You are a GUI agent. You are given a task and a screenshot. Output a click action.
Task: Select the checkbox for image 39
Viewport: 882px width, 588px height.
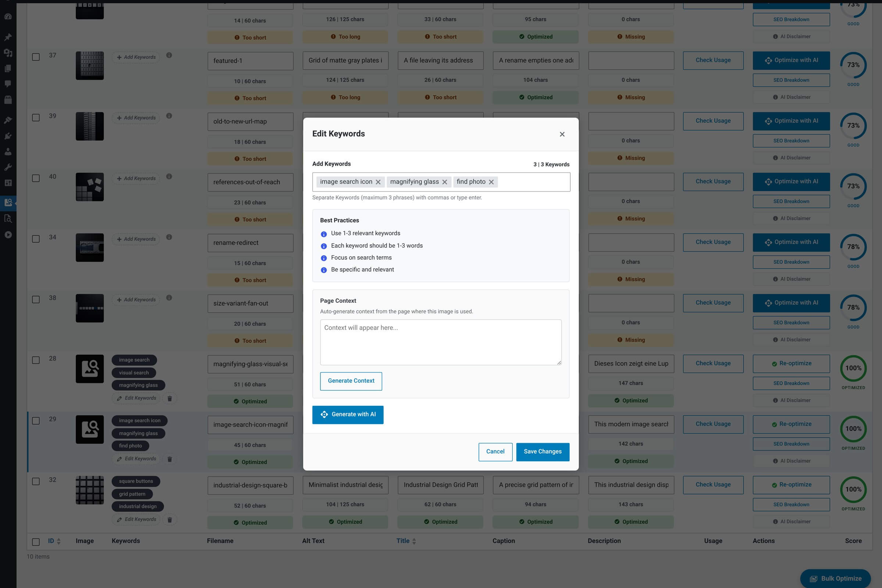click(x=36, y=118)
